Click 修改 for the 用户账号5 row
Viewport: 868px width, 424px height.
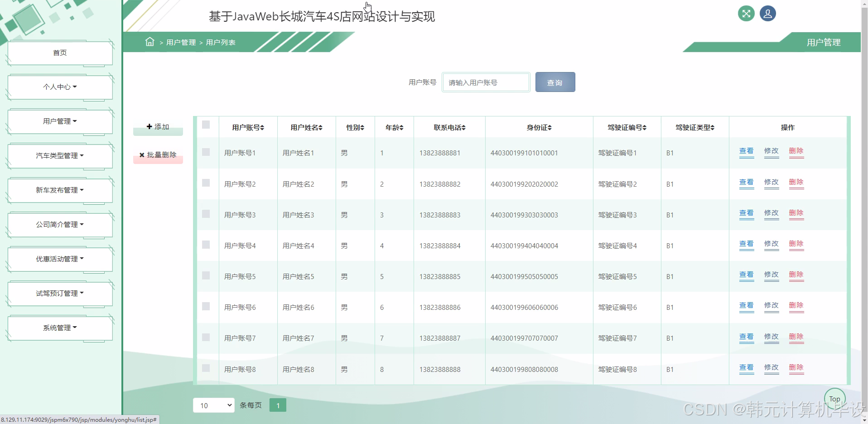(771, 275)
